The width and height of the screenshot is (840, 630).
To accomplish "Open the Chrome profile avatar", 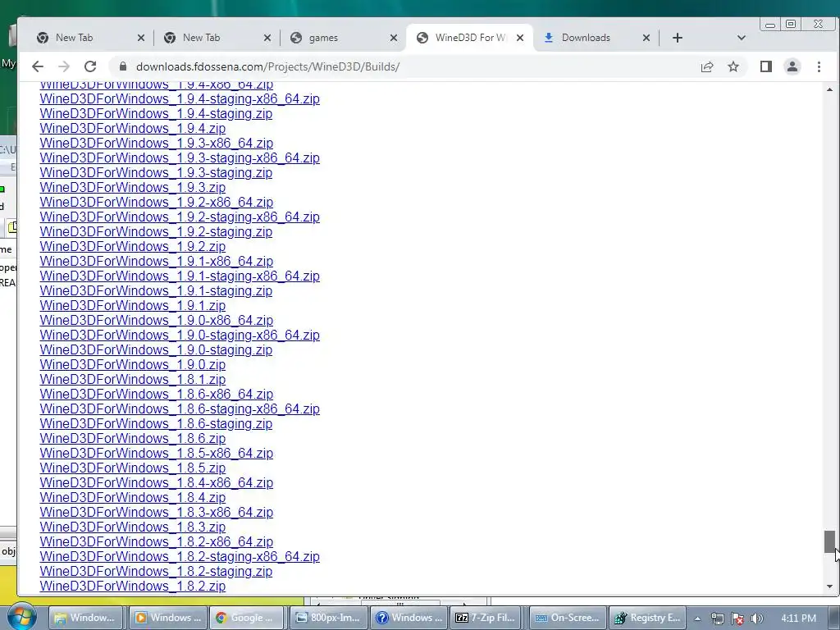I will click(792, 66).
